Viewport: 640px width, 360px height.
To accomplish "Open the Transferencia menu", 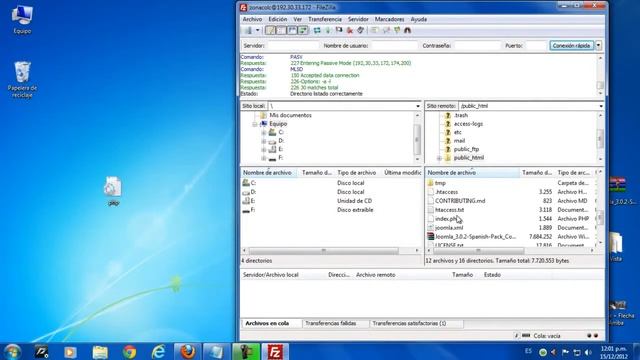I will pyautogui.click(x=325, y=19).
